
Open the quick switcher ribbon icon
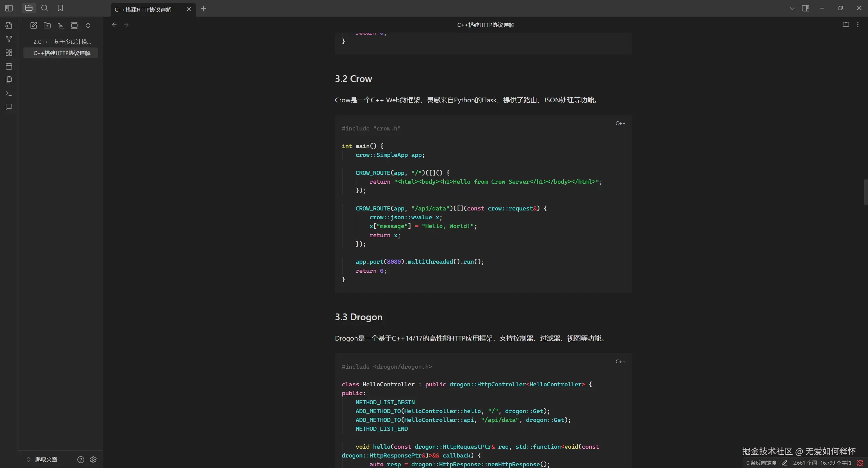click(9, 25)
